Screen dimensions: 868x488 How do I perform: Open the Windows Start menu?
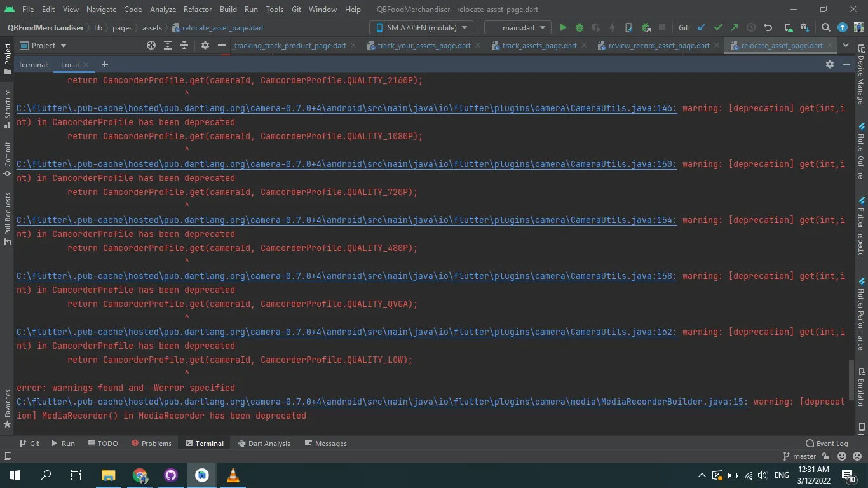15,475
